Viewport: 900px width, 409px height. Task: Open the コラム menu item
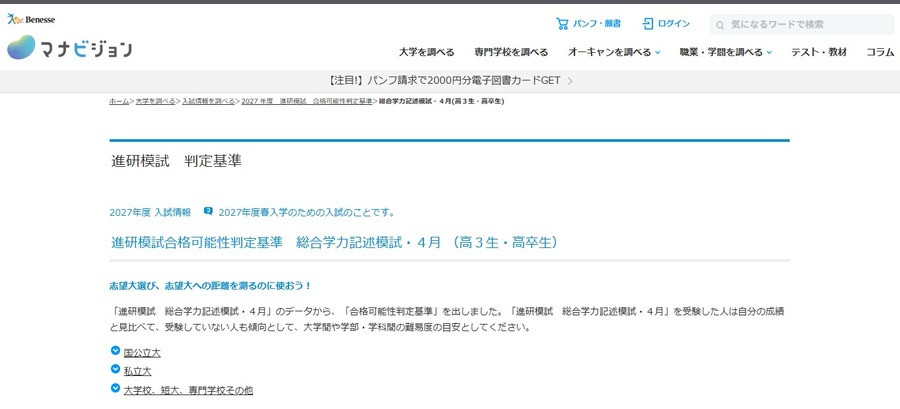(880, 52)
